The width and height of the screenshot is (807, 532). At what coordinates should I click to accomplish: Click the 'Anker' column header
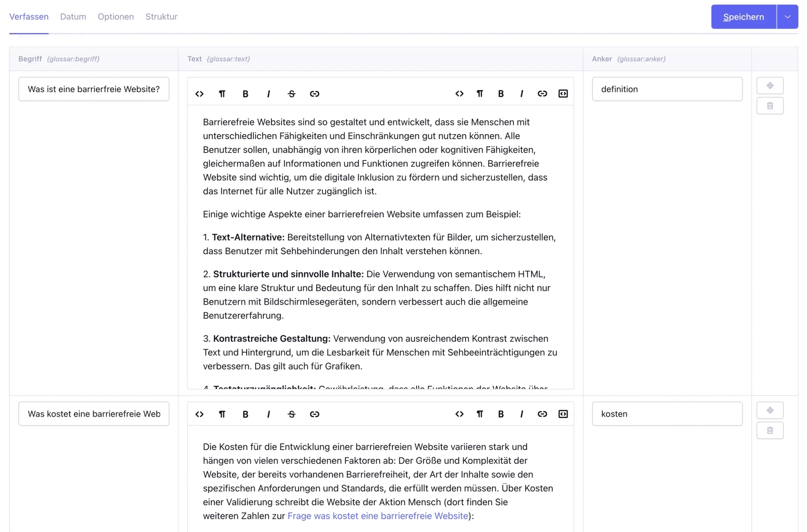pos(602,59)
